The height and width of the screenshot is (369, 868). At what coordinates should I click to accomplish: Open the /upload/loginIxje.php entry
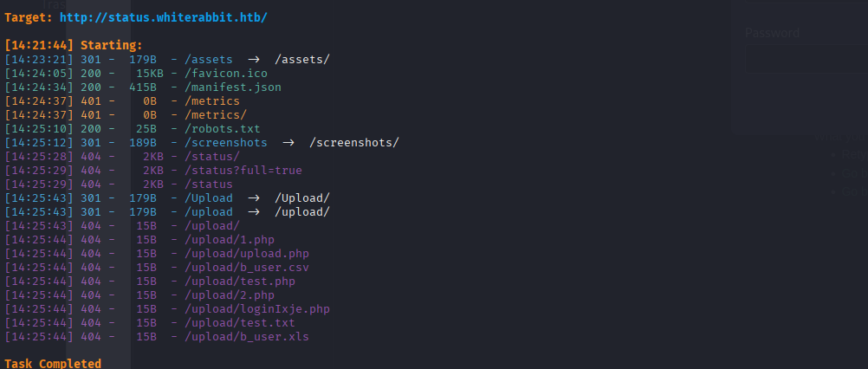click(x=256, y=308)
